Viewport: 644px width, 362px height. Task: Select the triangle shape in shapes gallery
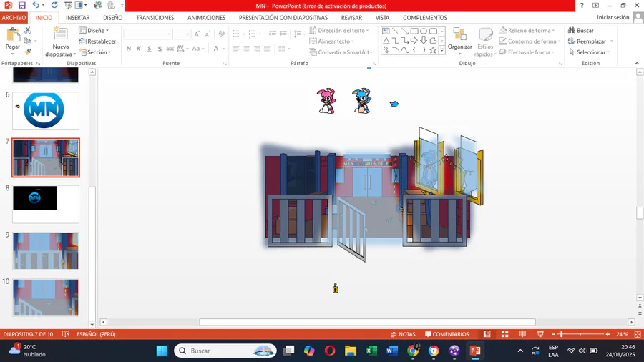(x=386, y=41)
